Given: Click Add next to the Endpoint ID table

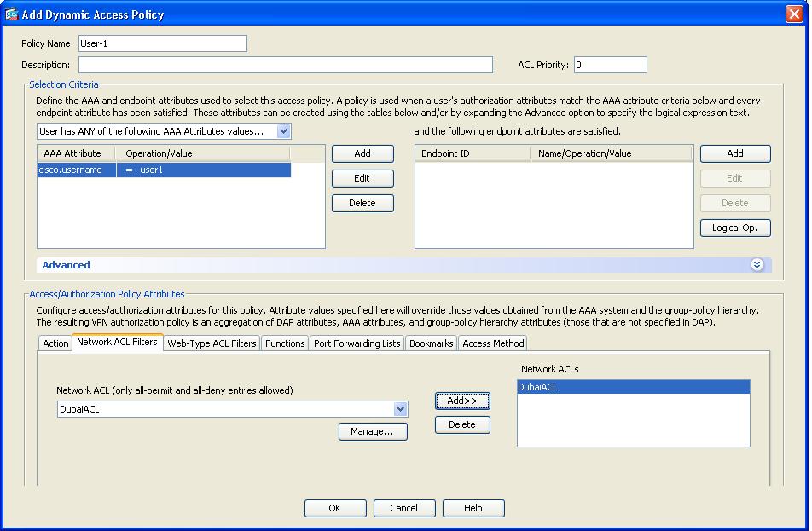Looking at the screenshot, I should pos(735,153).
